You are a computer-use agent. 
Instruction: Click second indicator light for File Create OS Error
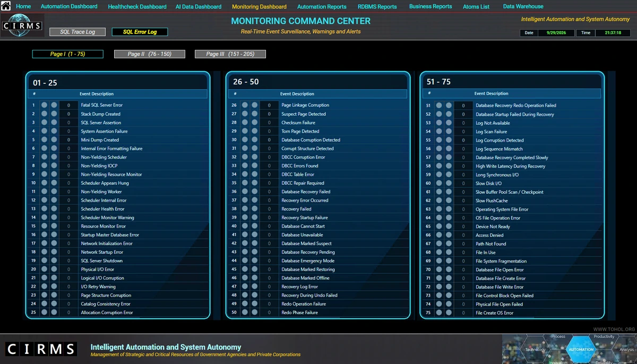(x=449, y=313)
